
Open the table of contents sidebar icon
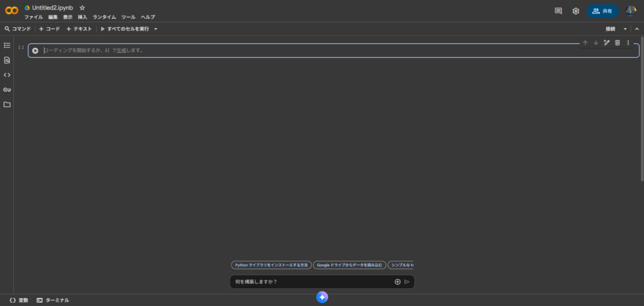pos(7,45)
